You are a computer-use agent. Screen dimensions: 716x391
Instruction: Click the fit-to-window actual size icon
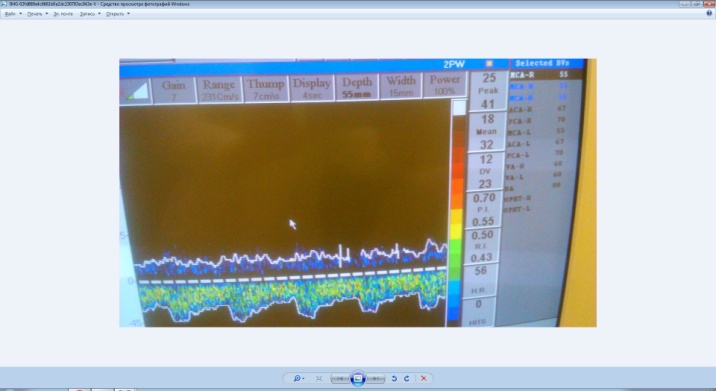point(319,378)
